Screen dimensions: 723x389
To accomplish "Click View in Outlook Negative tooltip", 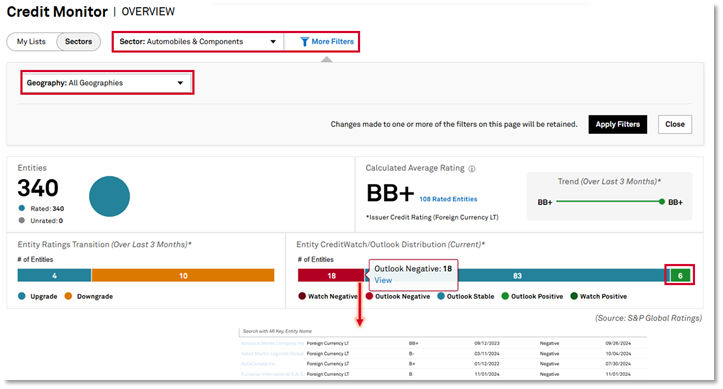I will pyautogui.click(x=383, y=280).
